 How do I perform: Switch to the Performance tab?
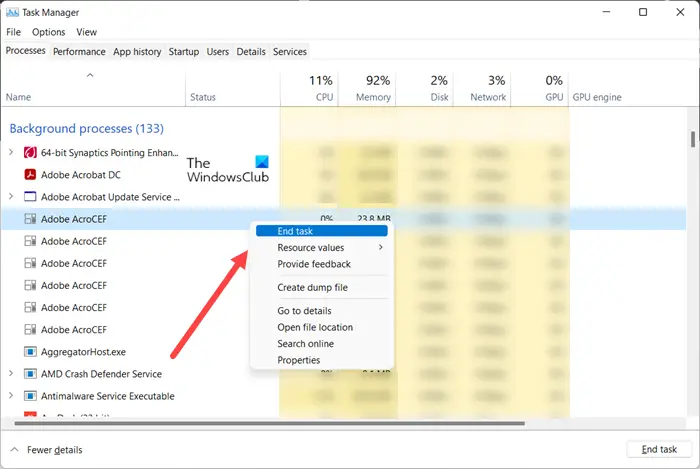[x=79, y=52]
